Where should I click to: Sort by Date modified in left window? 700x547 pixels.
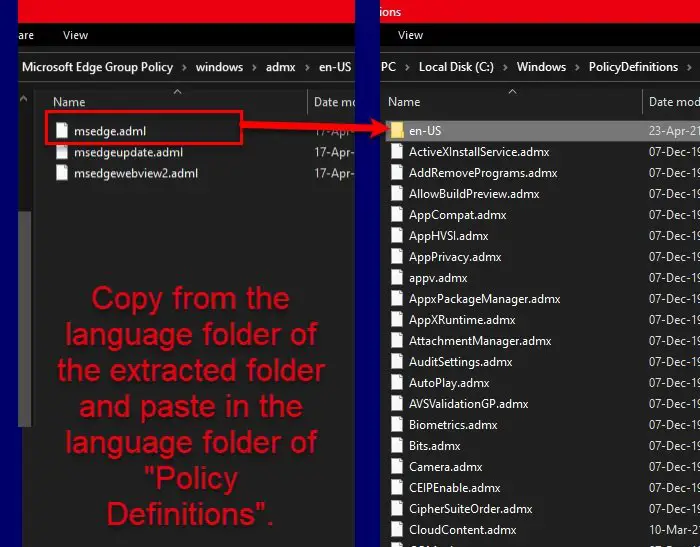[334, 102]
